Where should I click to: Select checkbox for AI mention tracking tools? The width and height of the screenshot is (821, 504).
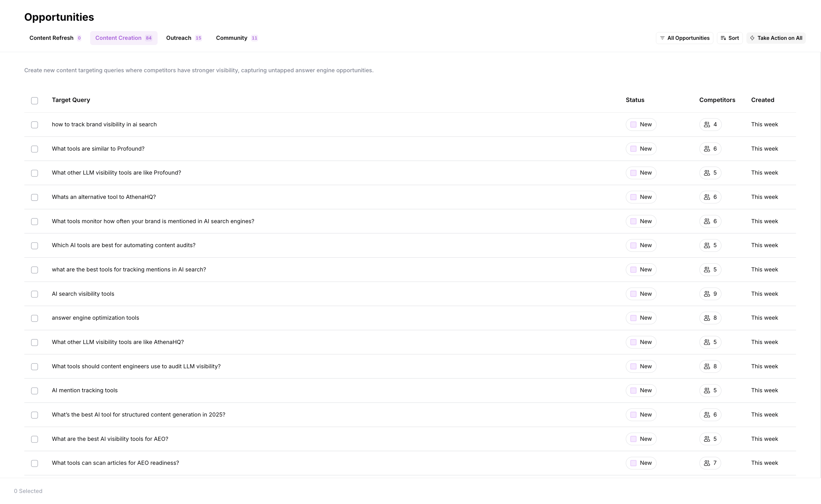tap(34, 391)
